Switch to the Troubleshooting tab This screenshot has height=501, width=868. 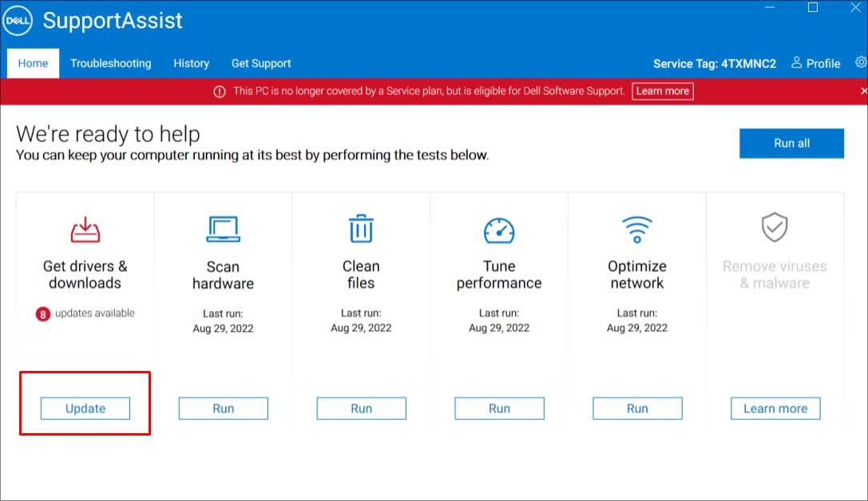pos(110,63)
